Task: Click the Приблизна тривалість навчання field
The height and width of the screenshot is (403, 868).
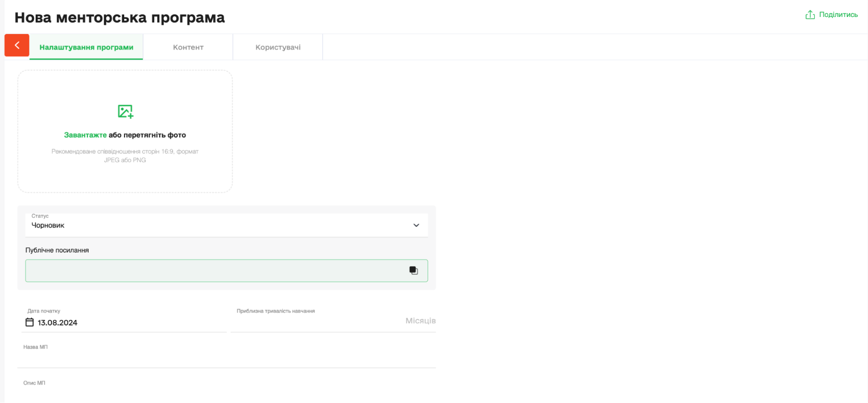Action: point(317,322)
